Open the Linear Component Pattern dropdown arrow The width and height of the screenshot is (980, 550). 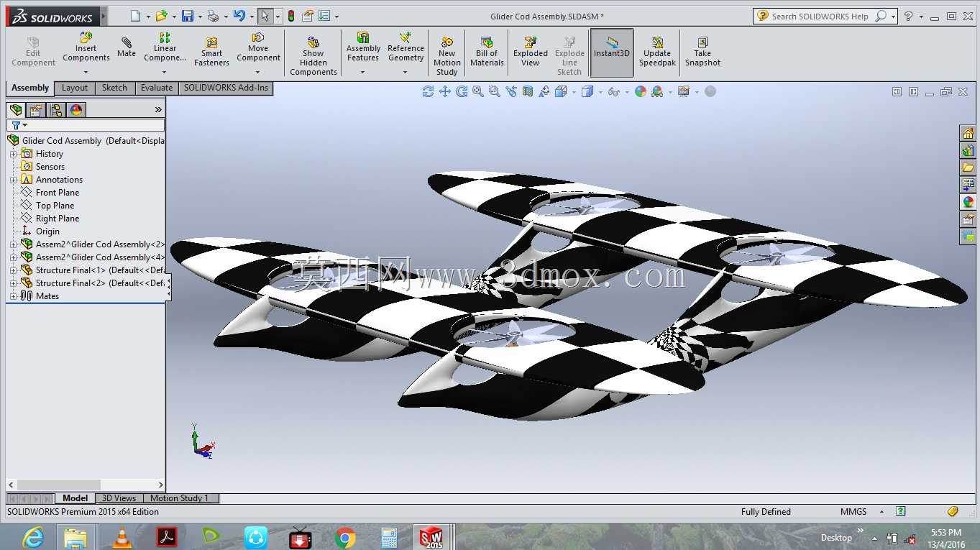(x=165, y=72)
